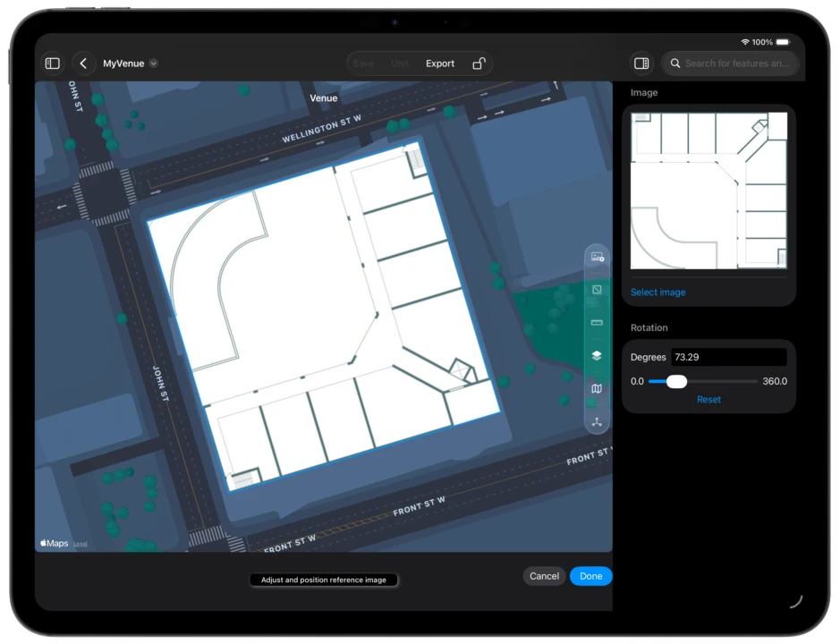Reset the rotation value
The image size is (840, 644).
708,399
